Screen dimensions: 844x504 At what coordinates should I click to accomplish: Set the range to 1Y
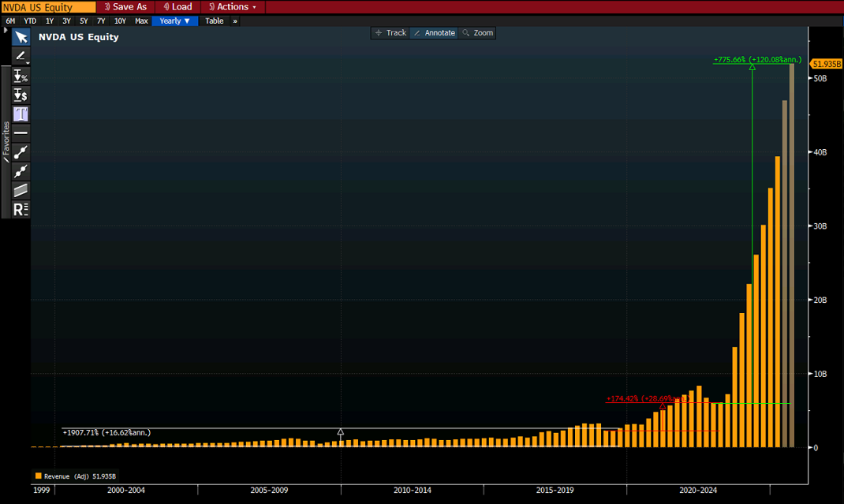pyautogui.click(x=50, y=21)
